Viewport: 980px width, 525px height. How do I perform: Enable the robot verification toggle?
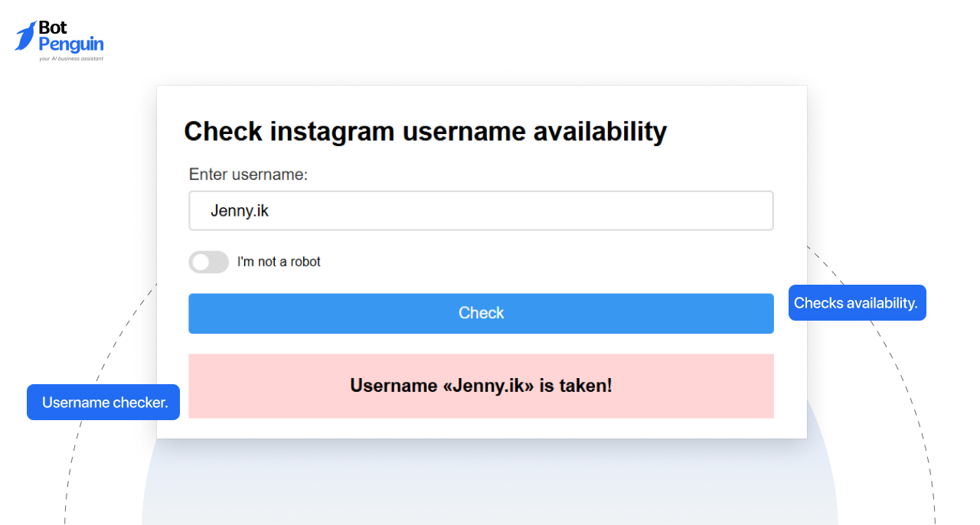click(208, 262)
